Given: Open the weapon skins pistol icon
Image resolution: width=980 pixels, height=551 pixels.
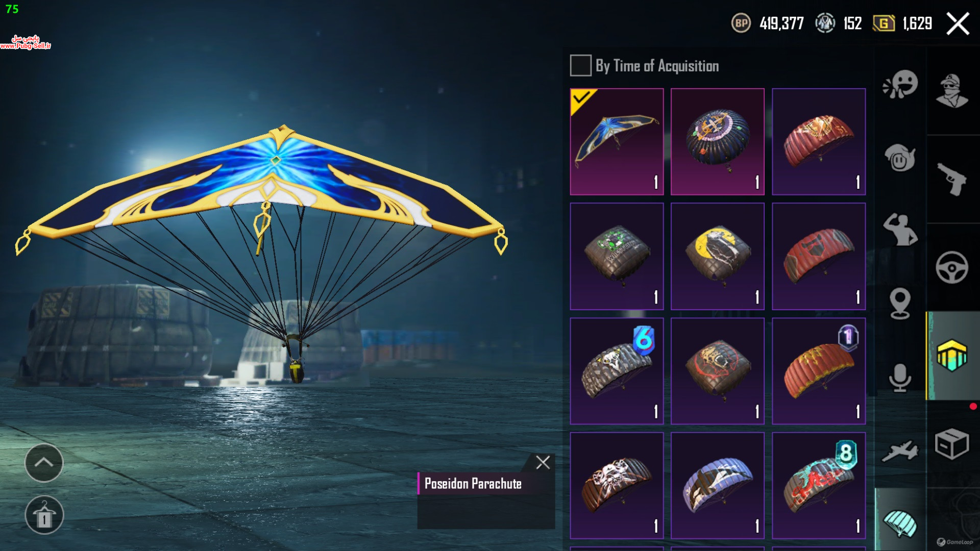Looking at the screenshot, I should 952,179.
